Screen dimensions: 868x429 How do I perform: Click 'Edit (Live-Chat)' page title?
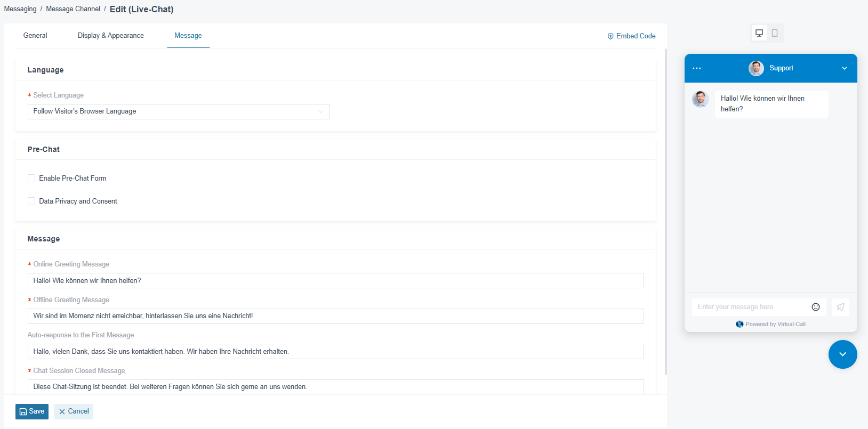(x=141, y=9)
